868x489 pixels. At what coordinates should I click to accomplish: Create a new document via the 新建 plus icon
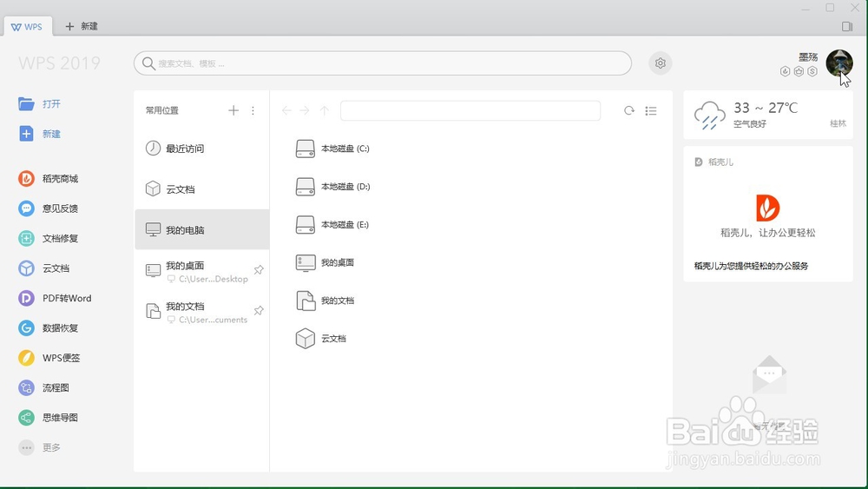(26, 134)
